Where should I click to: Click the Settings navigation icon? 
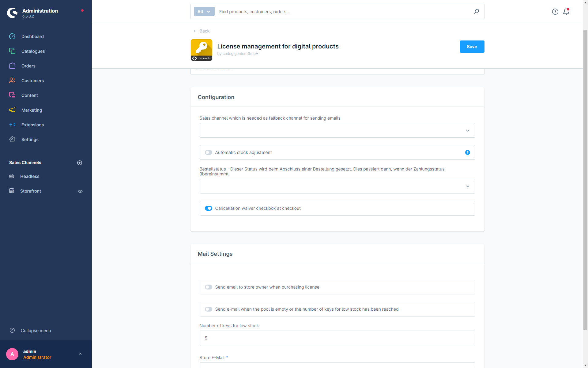(12, 139)
